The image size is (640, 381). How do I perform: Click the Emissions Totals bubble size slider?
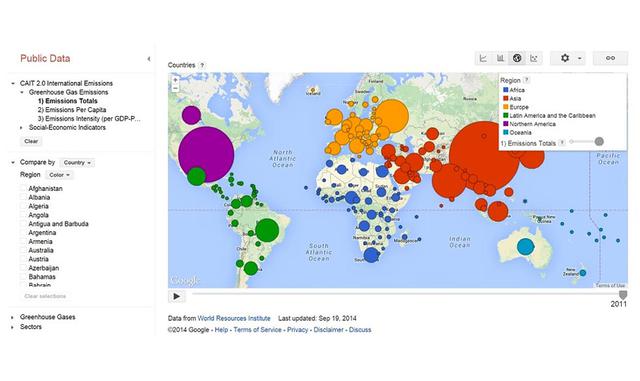click(x=599, y=142)
